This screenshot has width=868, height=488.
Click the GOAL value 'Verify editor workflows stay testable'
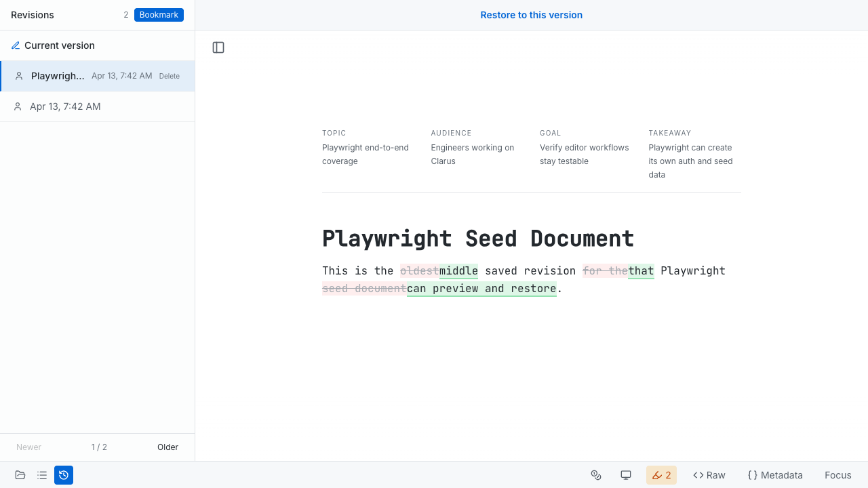(585, 155)
